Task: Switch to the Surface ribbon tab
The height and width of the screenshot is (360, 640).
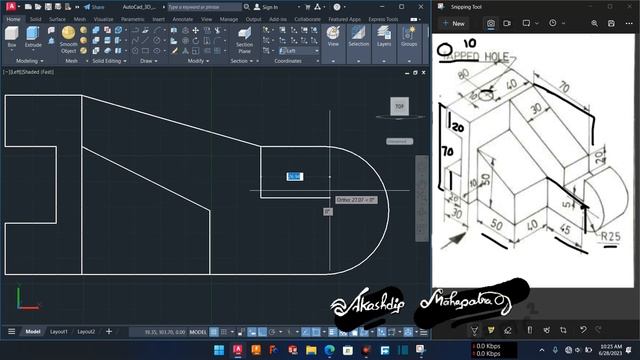Action: [57, 19]
